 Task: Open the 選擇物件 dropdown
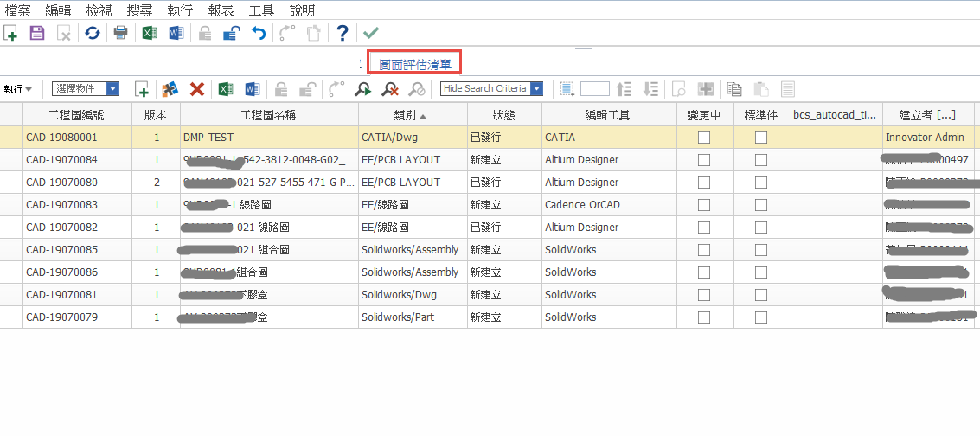click(112, 89)
